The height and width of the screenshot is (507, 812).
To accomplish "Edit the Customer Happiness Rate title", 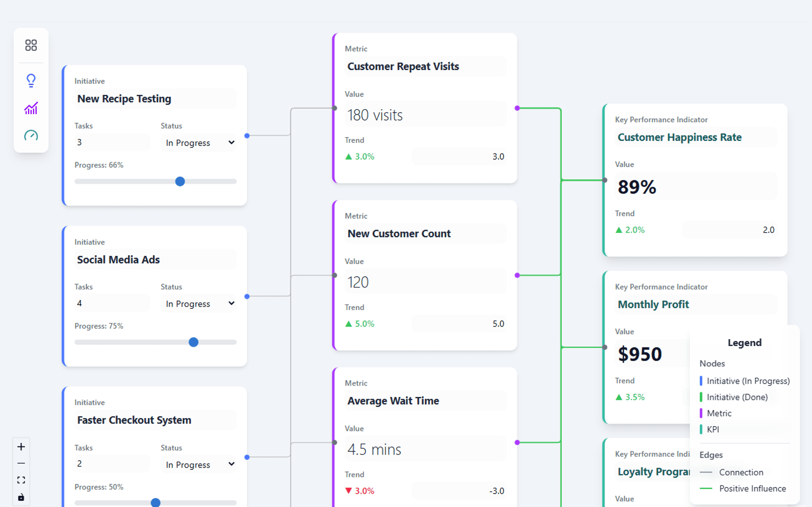I will pyautogui.click(x=695, y=137).
